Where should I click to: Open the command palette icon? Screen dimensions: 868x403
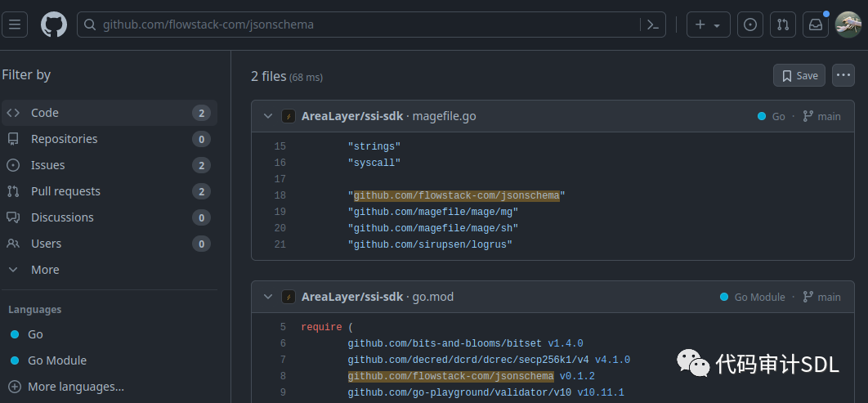pos(653,25)
